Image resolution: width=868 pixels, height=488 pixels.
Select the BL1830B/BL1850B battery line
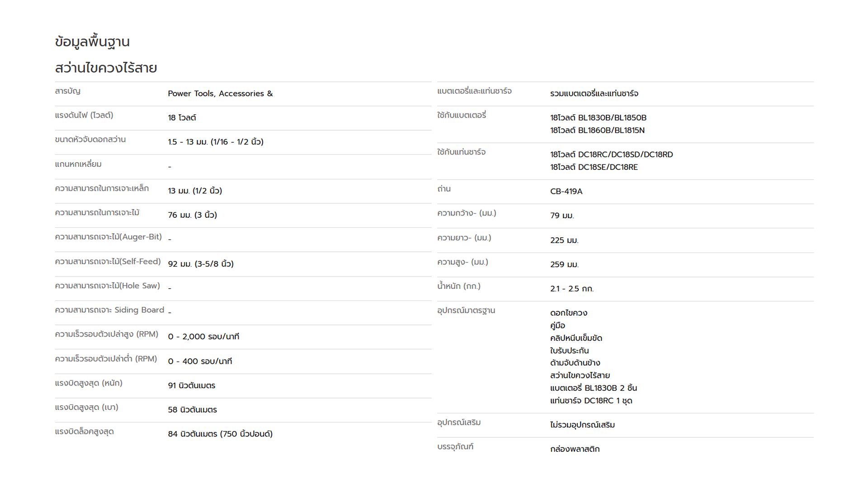click(598, 118)
